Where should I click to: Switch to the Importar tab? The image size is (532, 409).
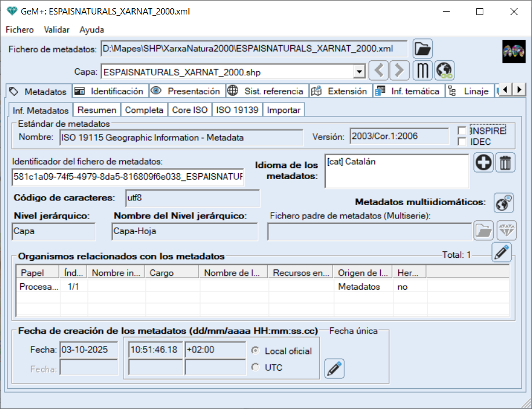point(283,110)
